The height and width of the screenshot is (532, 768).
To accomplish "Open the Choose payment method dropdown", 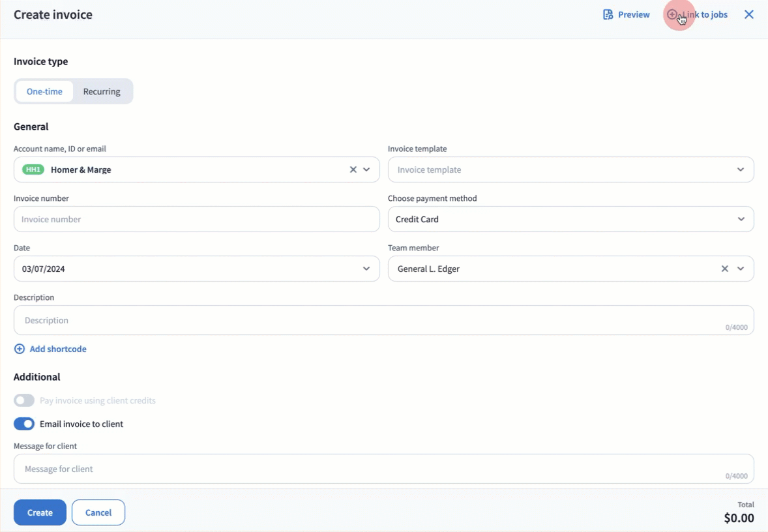I will click(x=741, y=219).
